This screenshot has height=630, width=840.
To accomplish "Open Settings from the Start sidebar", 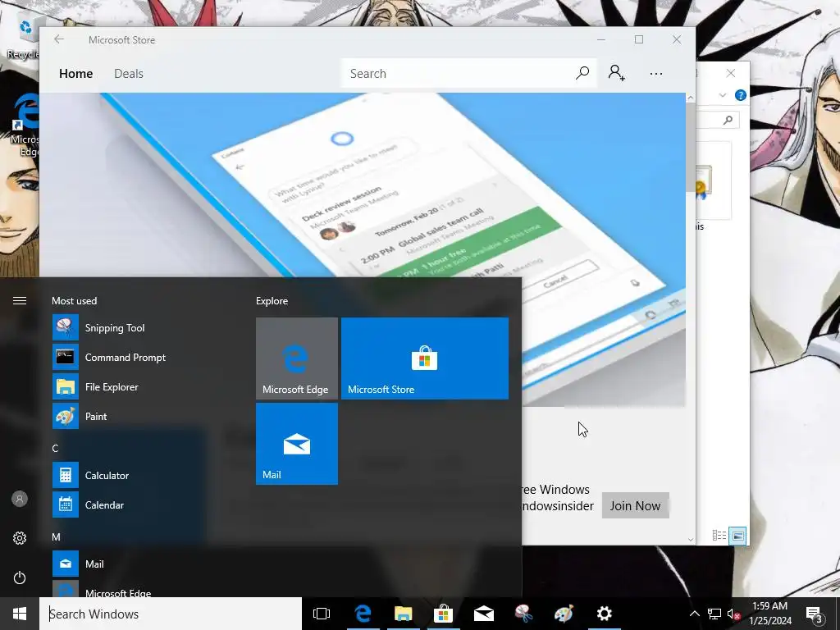I will [x=20, y=538].
